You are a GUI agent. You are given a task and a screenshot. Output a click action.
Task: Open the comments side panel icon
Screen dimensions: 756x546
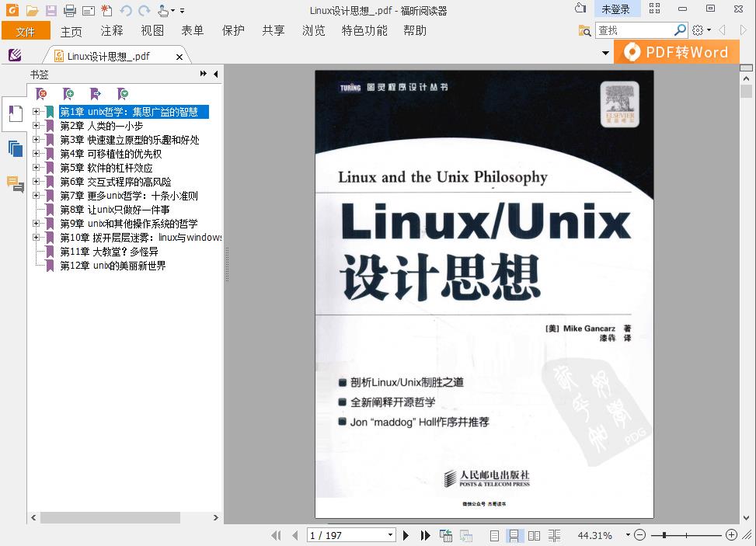click(16, 183)
